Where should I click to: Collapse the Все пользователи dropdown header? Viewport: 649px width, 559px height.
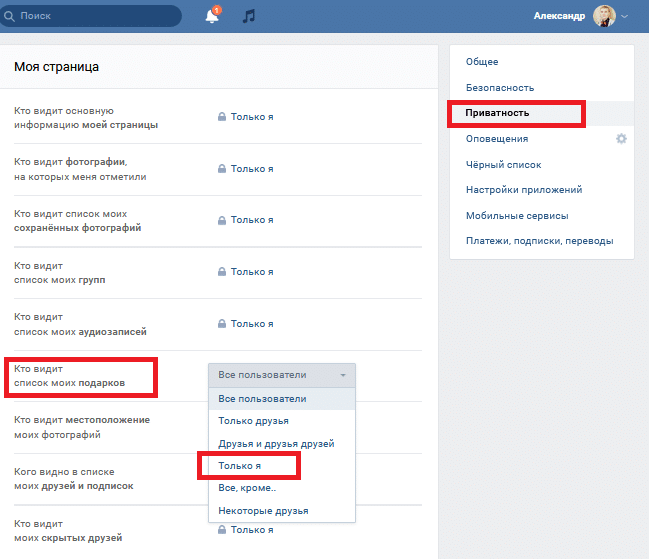tap(281, 375)
